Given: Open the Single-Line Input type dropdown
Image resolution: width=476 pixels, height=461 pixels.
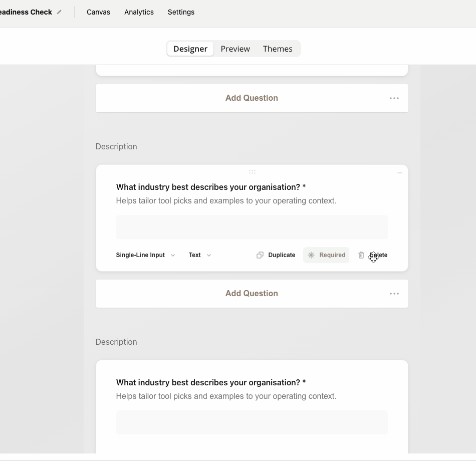Looking at the screenshot, I should (x=145, y=255).
